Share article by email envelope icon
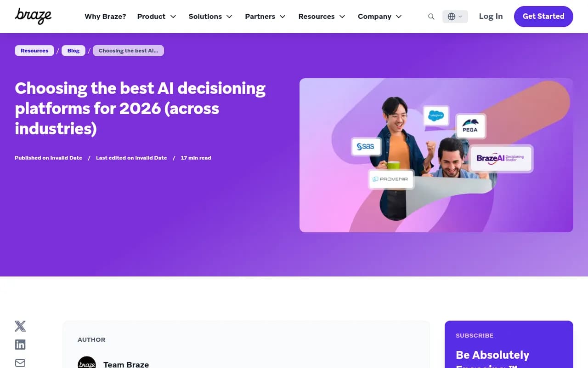Screen dimensions: 588x368 20,363
